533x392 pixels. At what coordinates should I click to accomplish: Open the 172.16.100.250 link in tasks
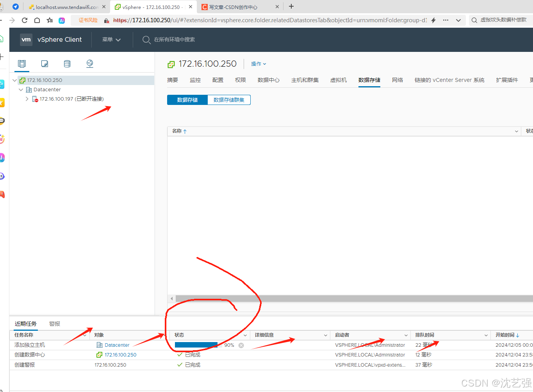pos(121,355)
